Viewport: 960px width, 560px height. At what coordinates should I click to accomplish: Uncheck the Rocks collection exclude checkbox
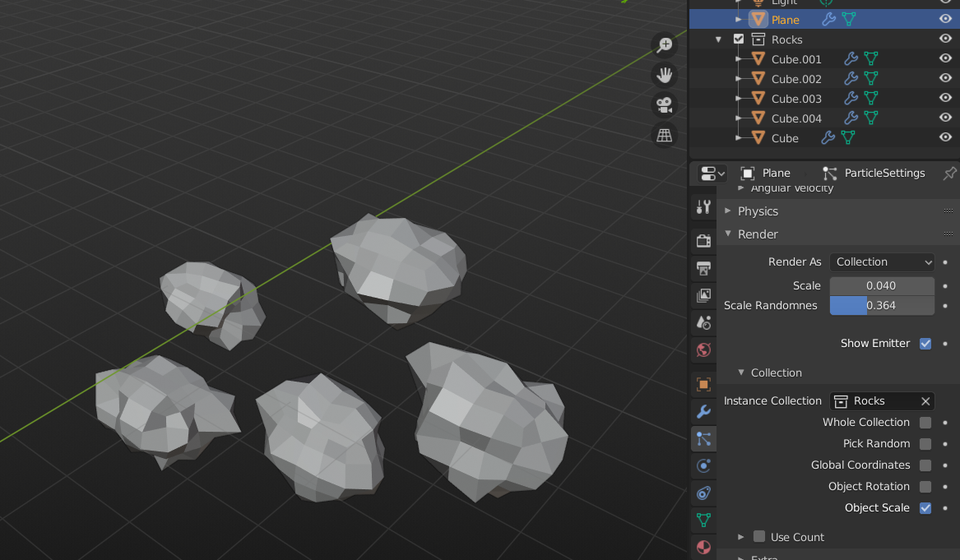coord(739,39)
